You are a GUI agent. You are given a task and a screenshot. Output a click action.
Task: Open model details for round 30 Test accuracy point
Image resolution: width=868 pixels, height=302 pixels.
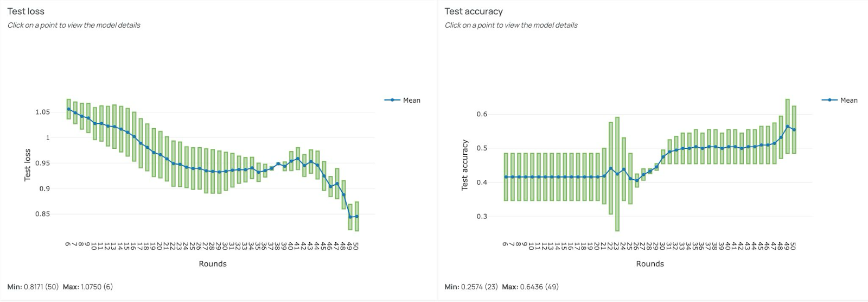pyautogui.click(x=663, y=157)
